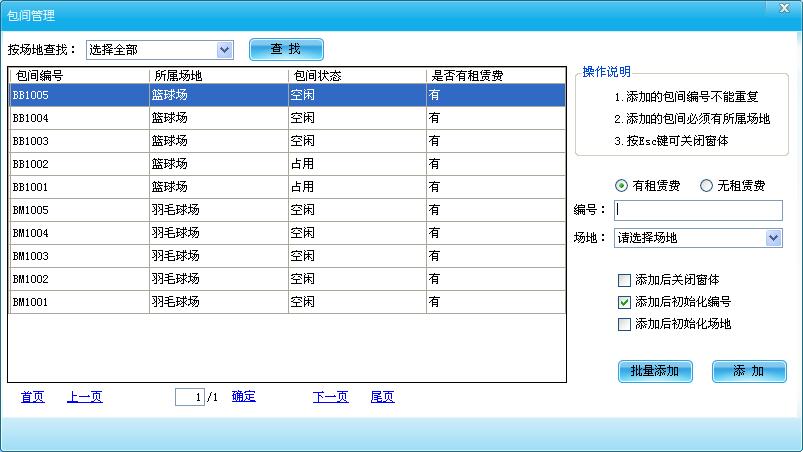Select the 无租赁费 radio button
This screenshot has width=803, height=452.
coord(706,185)
